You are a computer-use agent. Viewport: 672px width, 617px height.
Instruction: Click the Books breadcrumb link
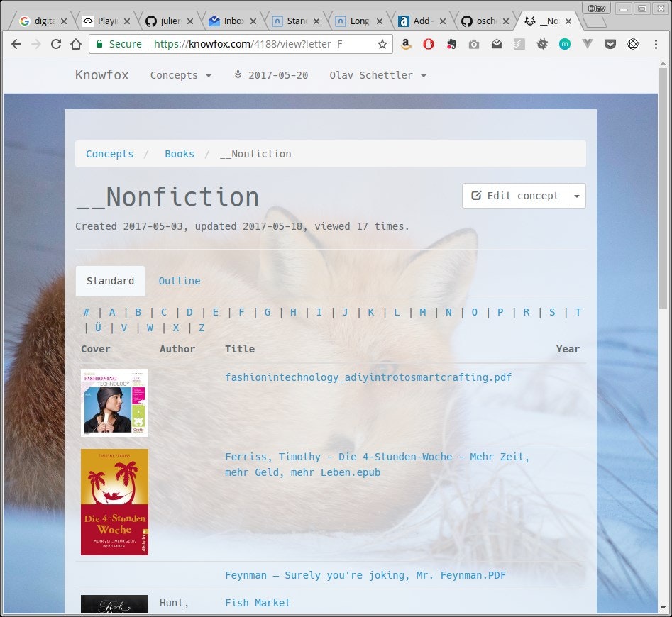180,154
